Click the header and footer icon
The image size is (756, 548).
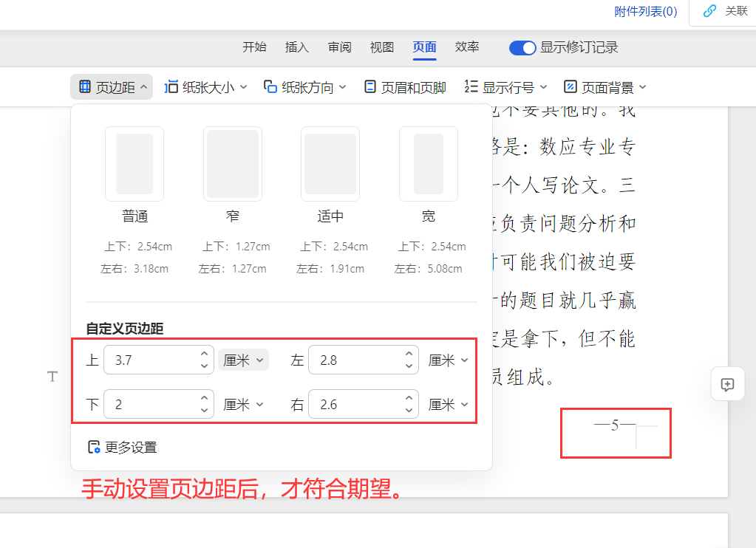point(370,86)
